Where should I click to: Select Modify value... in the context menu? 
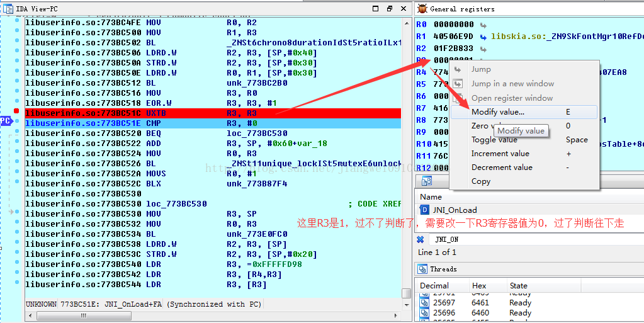pyautogui.click(x=524, y=112)
